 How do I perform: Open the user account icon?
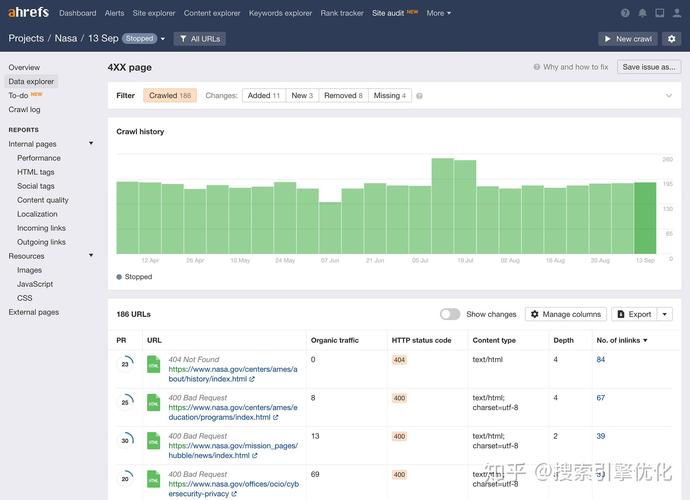tap(677, 13)
